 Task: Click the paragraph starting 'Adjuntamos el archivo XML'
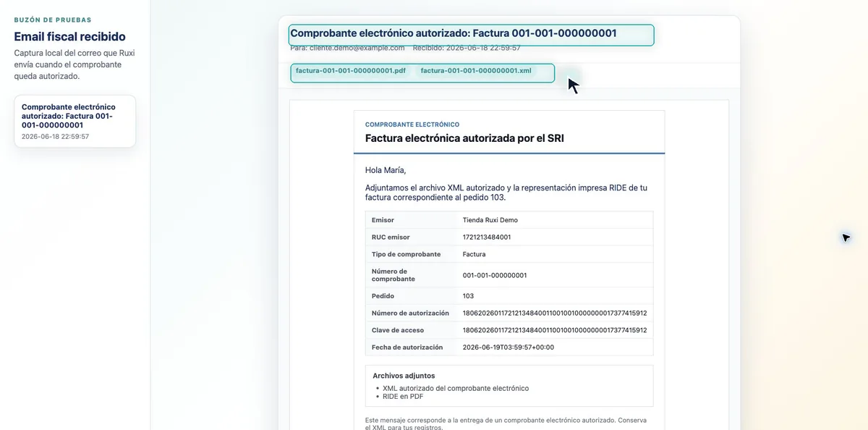click(x=506, y=192)
